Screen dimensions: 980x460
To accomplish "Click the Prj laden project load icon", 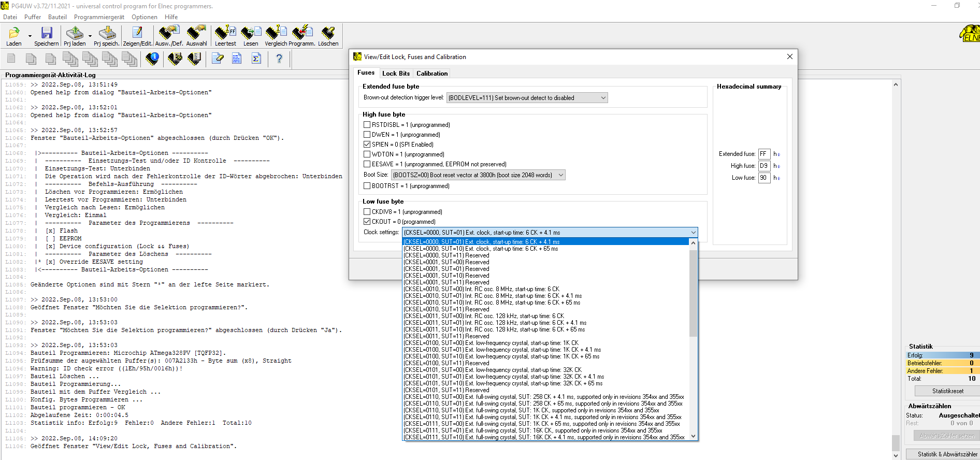I will point(75,33).
